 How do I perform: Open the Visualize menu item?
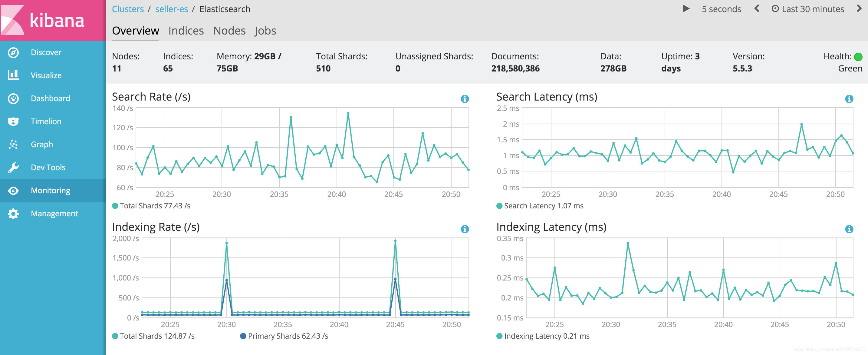(53, 75)
